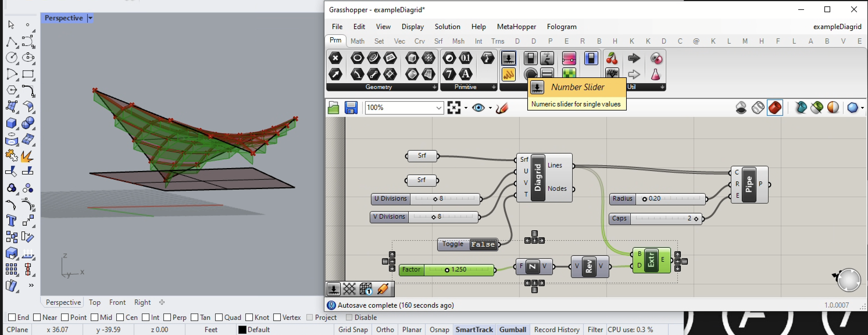Click the orange MetaHopper widget icon at canvas bottom
The width and height of the screenshot is (868, 335).
(x=383, y=289)
